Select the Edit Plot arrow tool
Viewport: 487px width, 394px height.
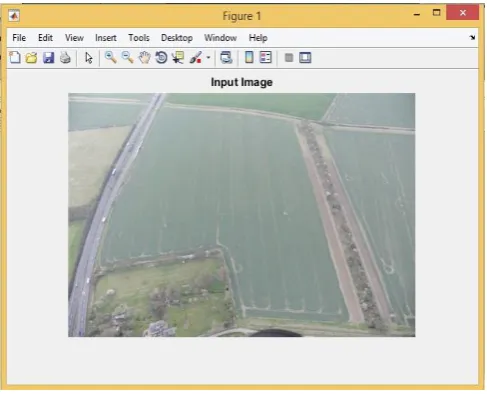point(89,58)
